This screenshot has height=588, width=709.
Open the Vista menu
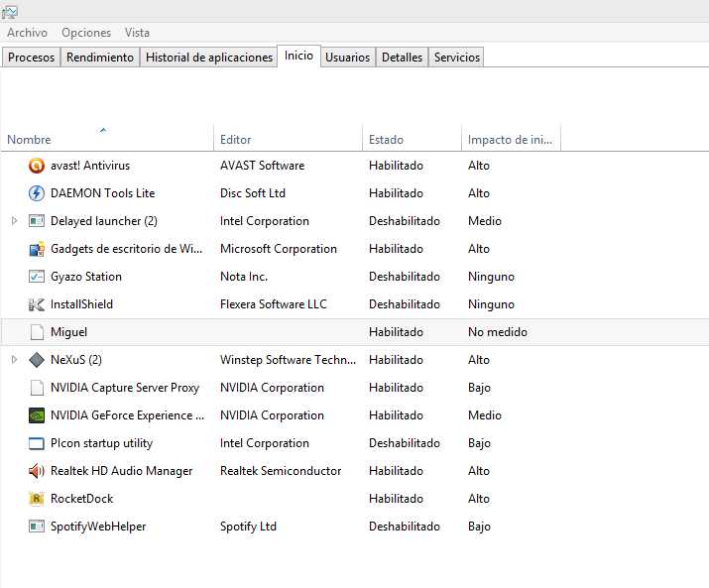(x=137, y=33)
